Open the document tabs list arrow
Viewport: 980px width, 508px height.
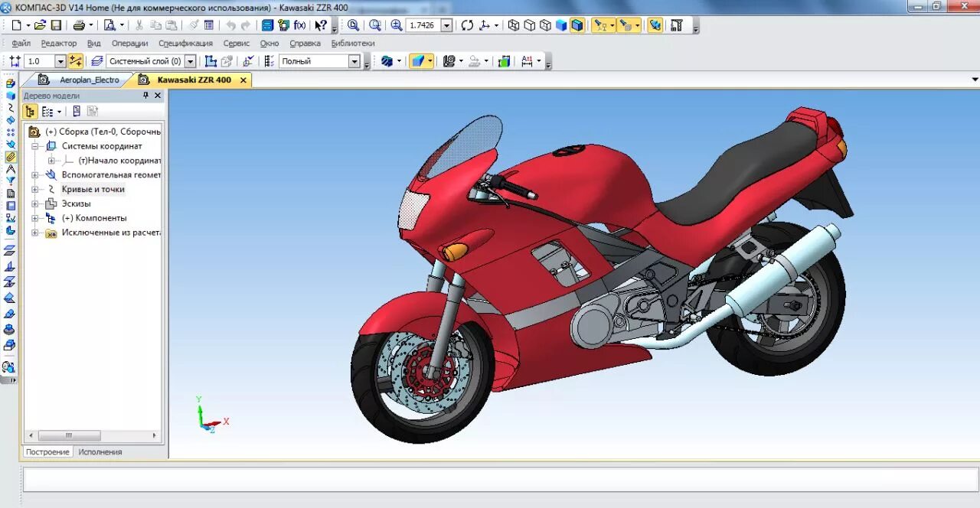975,80
